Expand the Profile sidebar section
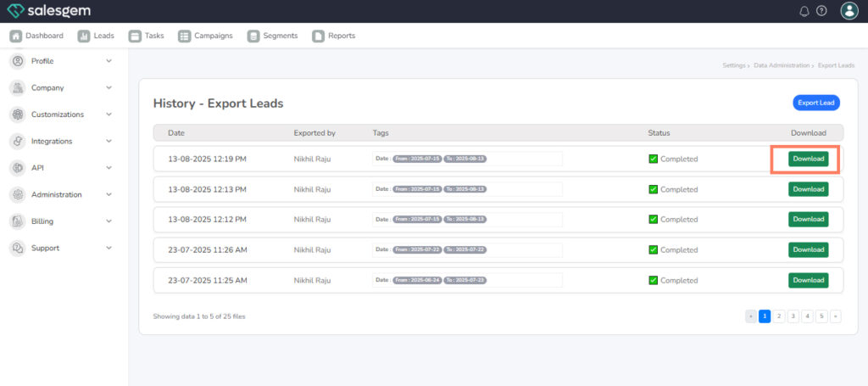 [x=108, y=61]
